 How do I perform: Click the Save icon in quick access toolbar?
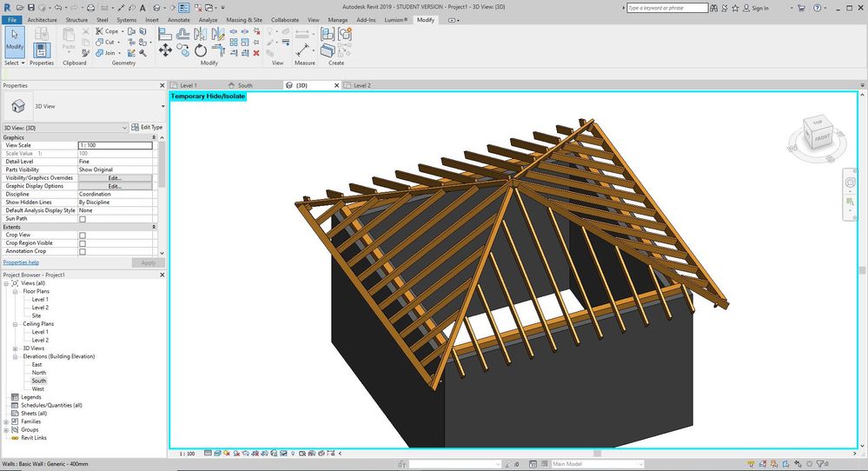pos(31,8)
